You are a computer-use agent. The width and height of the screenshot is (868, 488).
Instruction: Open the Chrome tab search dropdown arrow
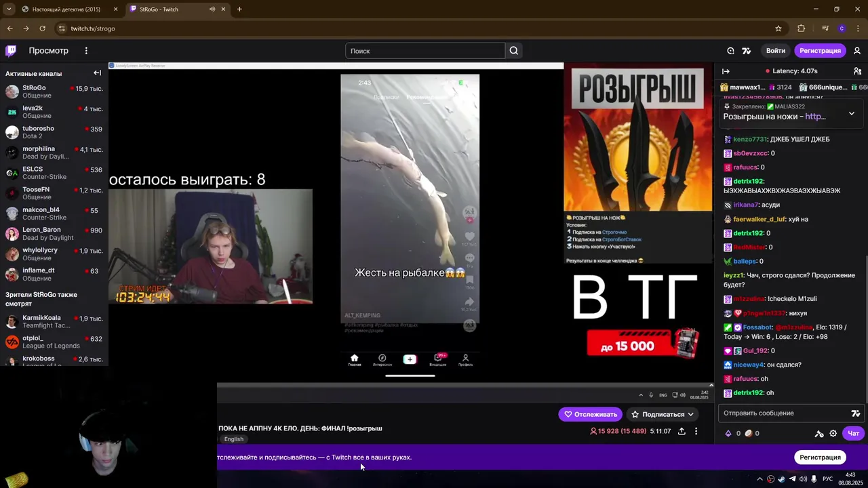point(9,9)
